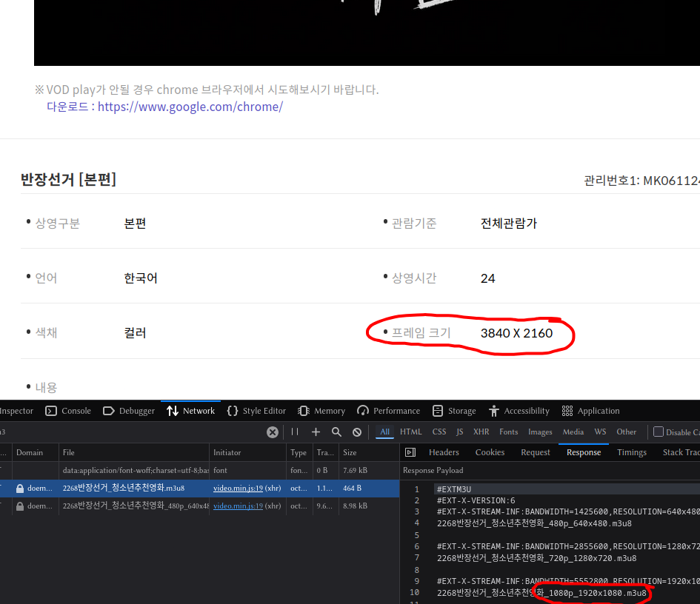
Task: Click the 컬러 color value
Action: pos(135,333)
